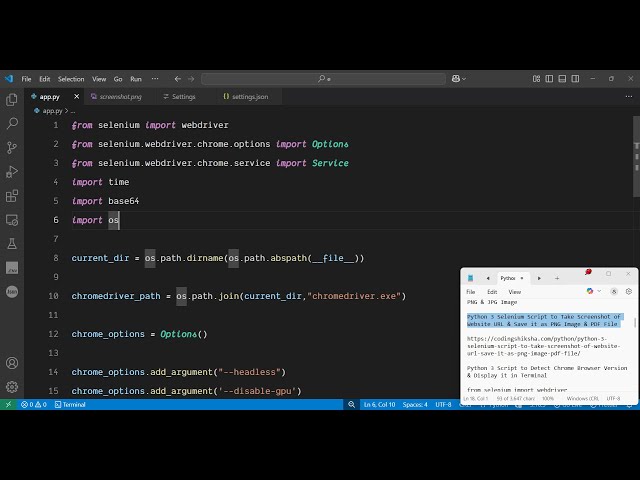Expand breadcrumb ellipsis after app.py
This screenshot has width=640, height=480.
coord(73,111)
